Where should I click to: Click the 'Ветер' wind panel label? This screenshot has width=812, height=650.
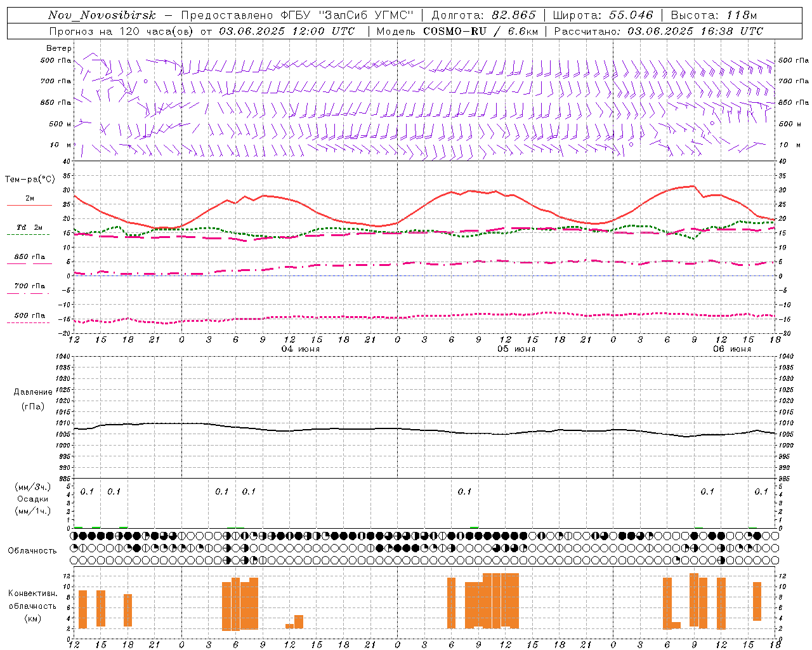pyautogui.click(x=59, y=48)
